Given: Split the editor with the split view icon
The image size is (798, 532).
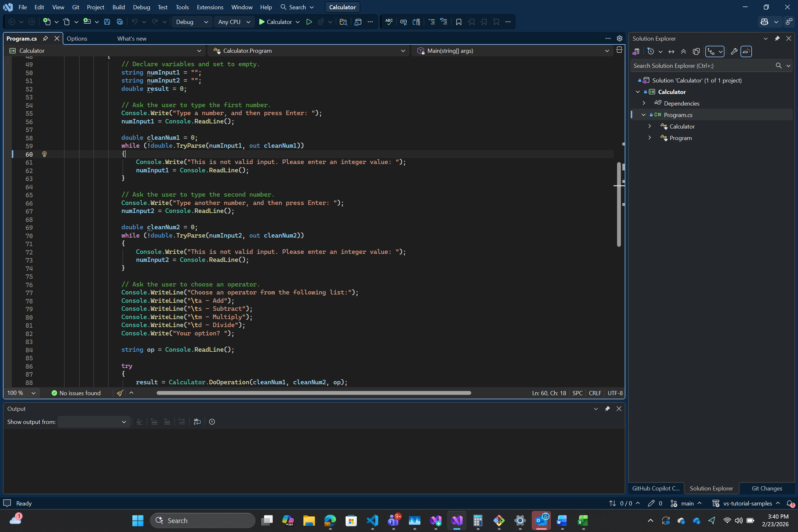Looking at the screenshot, I should click(x=619, y=50).
